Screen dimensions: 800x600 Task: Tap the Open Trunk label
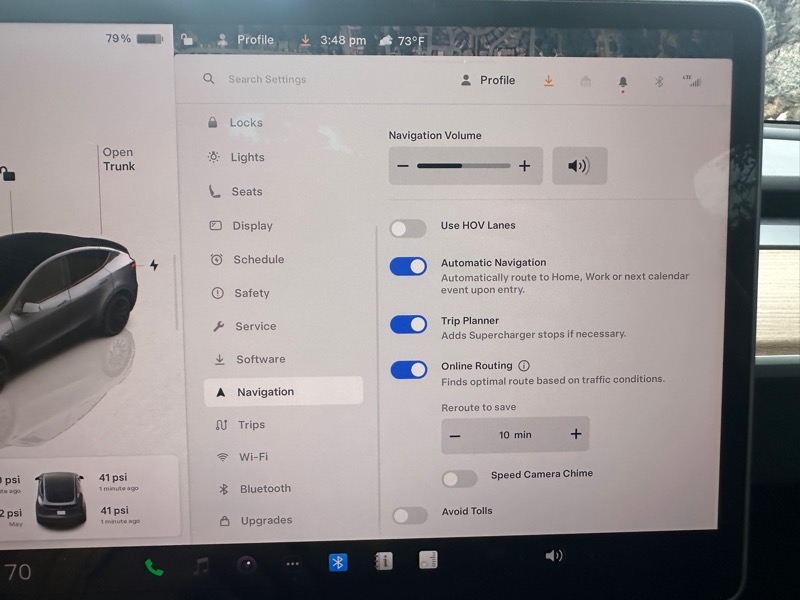click(118, 159)
